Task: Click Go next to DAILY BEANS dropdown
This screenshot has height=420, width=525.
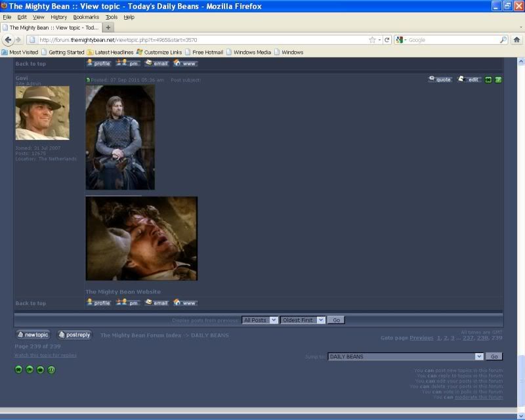Action: [x=494, y=356]
